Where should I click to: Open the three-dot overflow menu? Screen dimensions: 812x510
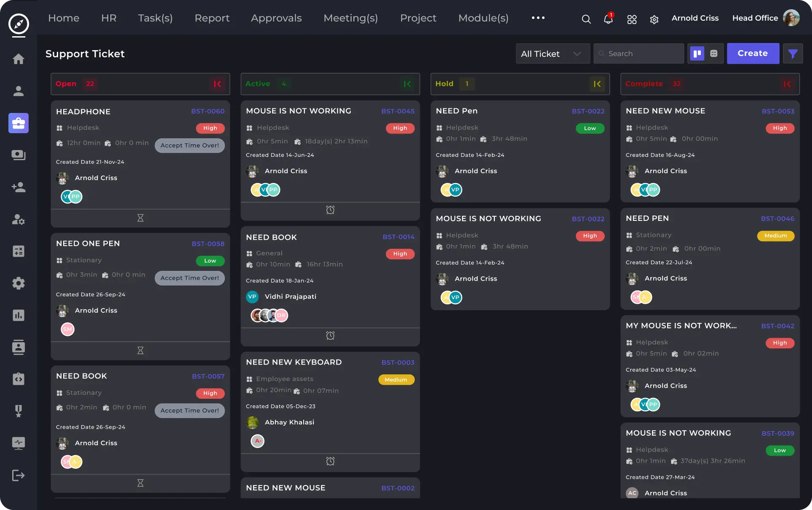(x=538, y=18)
